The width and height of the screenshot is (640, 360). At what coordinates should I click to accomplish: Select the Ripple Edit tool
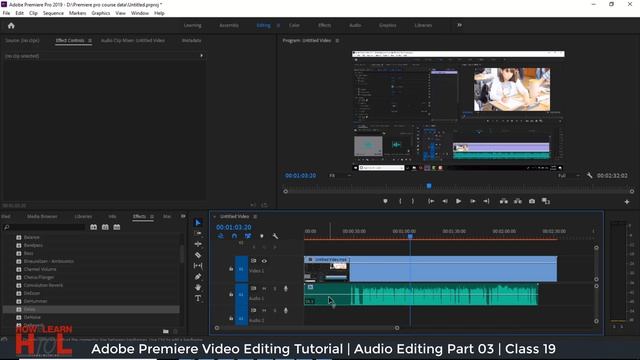pos(198,244)
